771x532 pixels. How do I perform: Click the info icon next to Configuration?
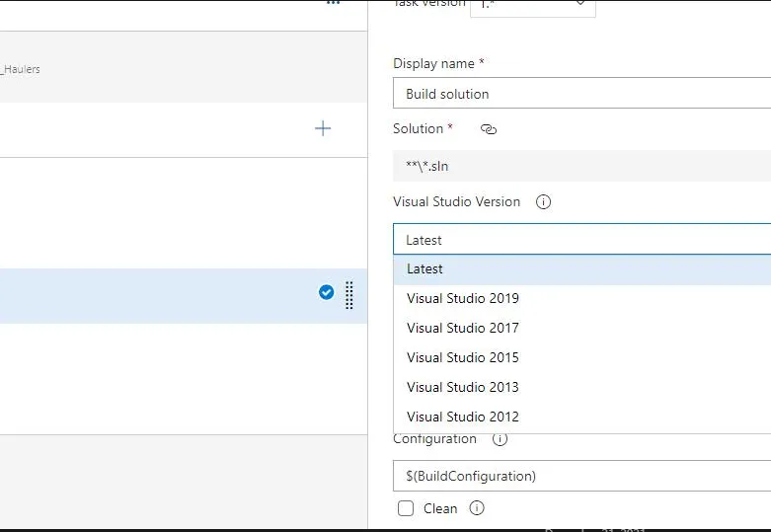[500, 439]
